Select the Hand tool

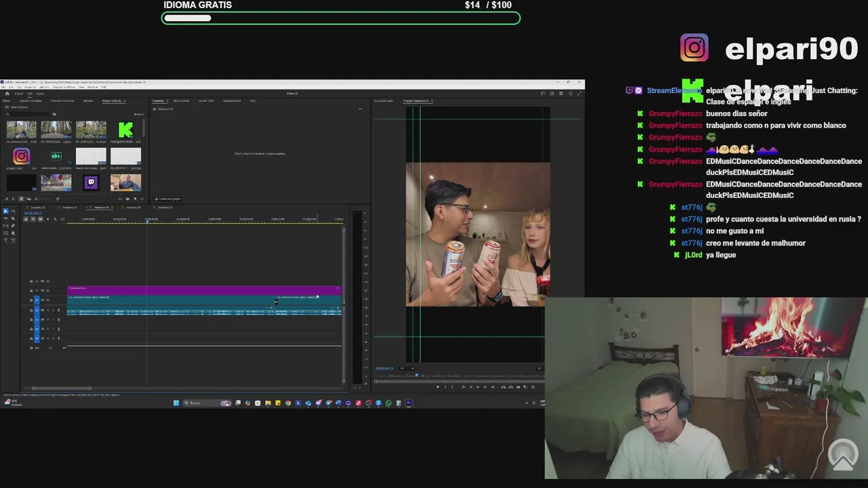pyautogui.click(x=13, y=232)
